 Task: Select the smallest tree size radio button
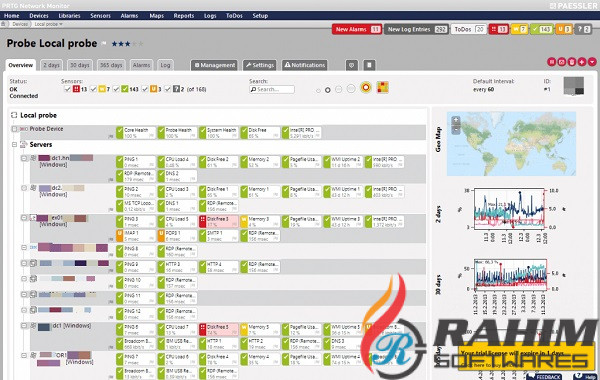click(x=318, y=91)
